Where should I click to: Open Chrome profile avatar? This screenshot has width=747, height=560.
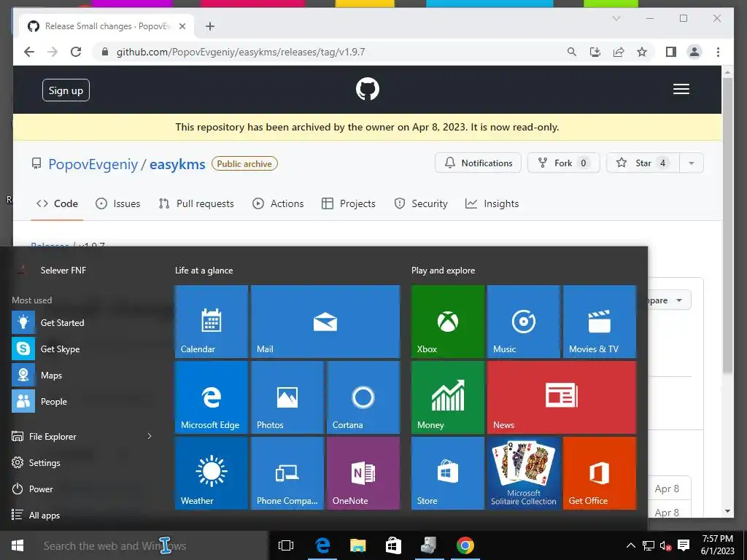(x=694, y=52)
